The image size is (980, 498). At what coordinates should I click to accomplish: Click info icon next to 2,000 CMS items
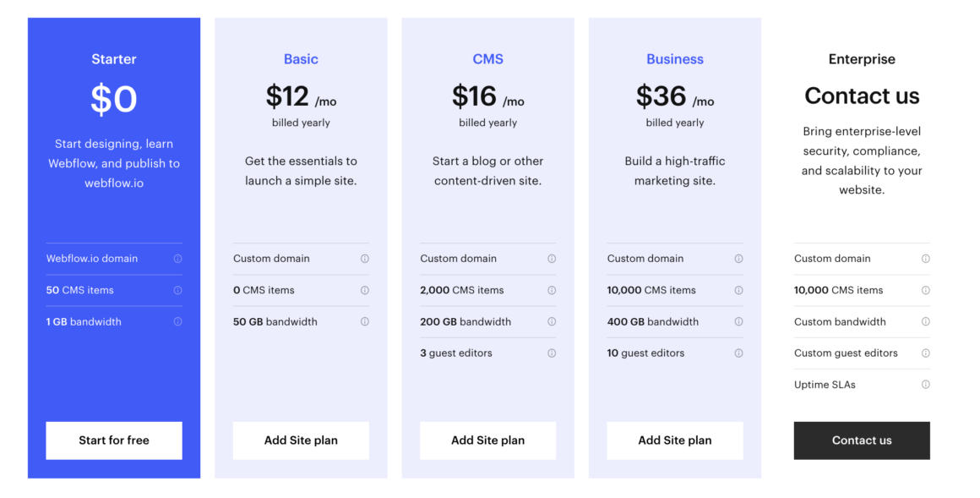point(551,290)
